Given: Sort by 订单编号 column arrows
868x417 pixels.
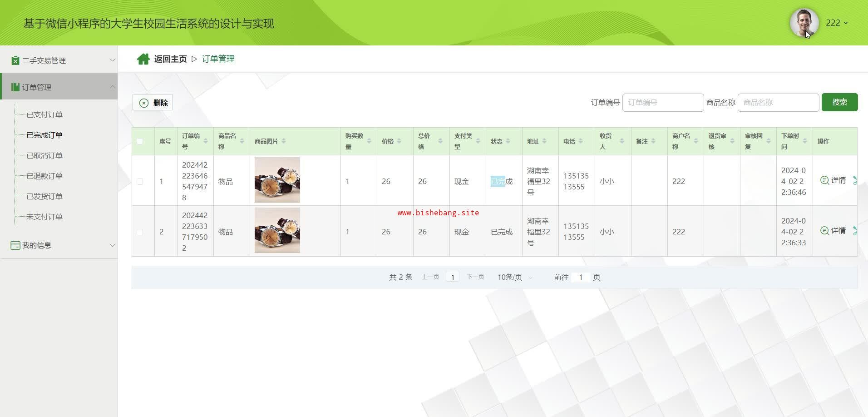Looking at the screenshot, I should (x=206, y=141).
